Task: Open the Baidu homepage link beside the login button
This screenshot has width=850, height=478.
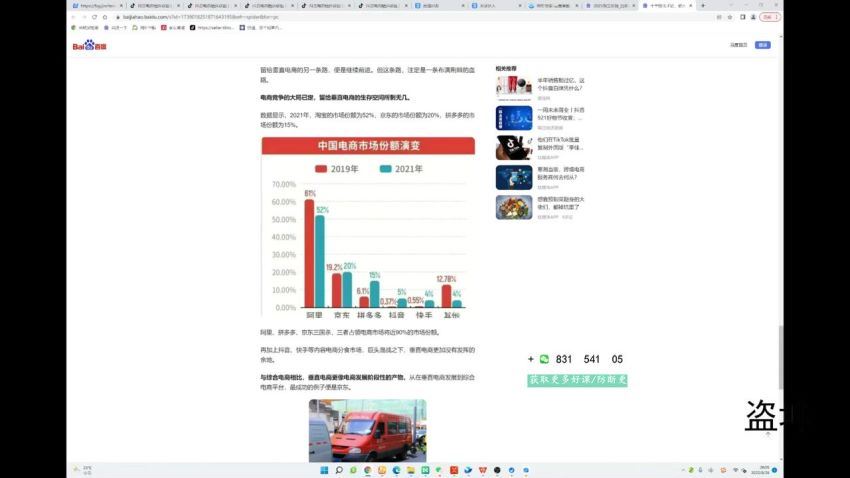Action: tap(738, 45)
